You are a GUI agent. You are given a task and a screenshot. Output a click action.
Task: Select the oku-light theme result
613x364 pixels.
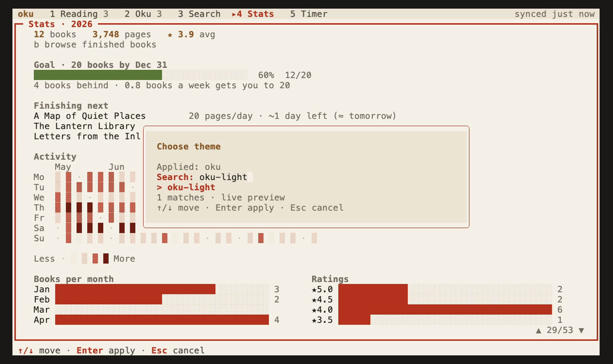pos(186,187)
